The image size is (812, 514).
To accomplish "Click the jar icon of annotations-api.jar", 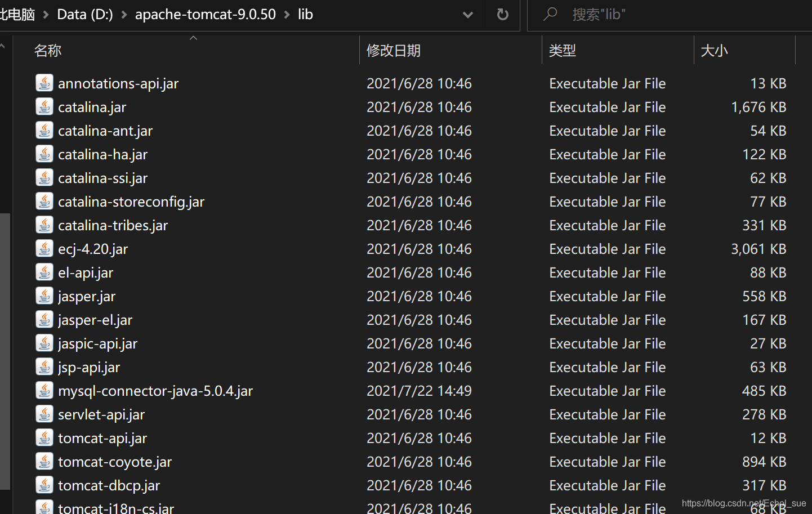I will [44, 83].
